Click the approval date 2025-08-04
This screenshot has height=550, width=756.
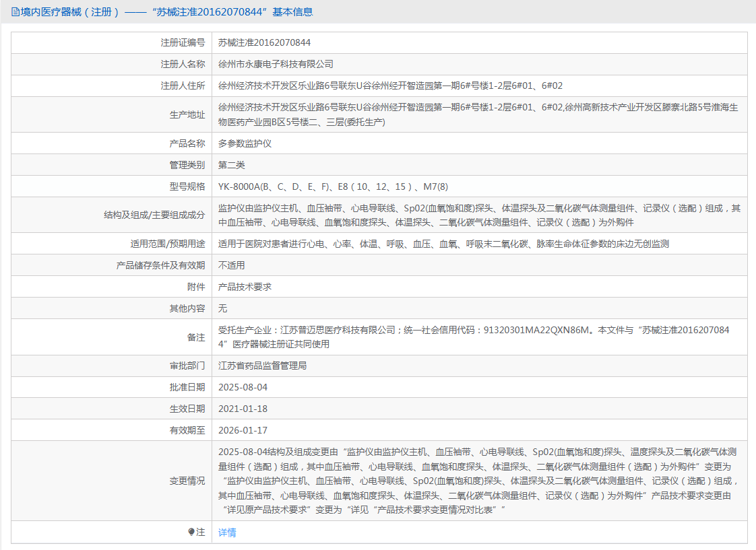click(x=243, y=387)
